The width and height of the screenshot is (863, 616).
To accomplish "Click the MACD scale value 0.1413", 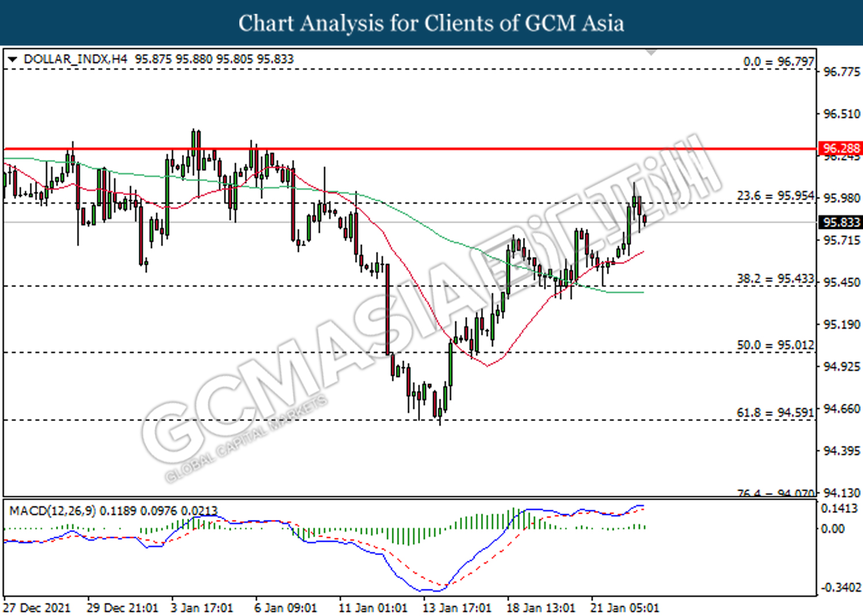I will point(839,509).
